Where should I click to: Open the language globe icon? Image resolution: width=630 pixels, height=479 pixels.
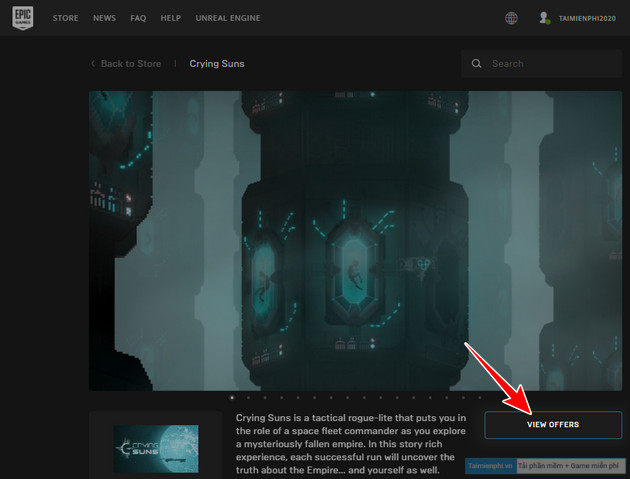(x=511, y=18)
